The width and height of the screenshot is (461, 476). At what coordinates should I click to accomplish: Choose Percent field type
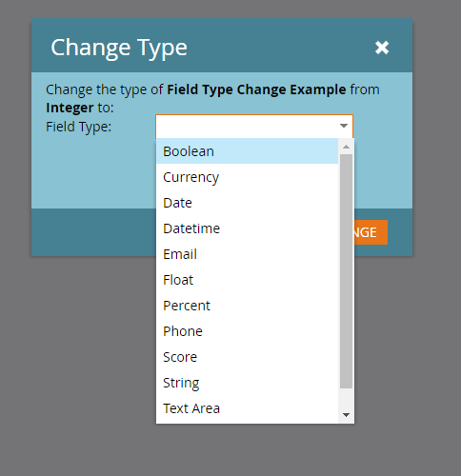pyautogui.click(x=248, y=306)
